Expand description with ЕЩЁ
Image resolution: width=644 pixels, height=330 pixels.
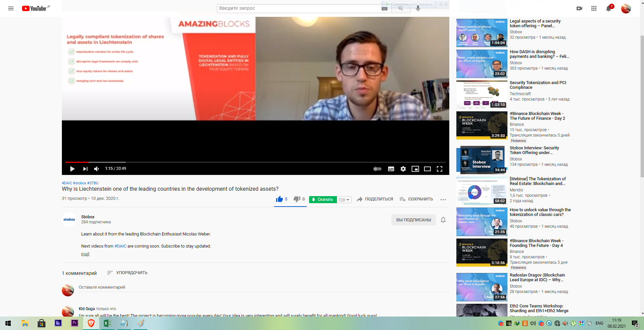pos(85,255)
